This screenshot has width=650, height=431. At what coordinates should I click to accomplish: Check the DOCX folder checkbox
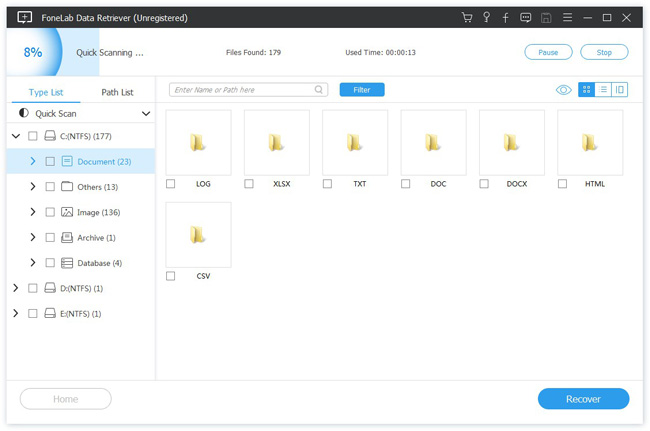click(484, 184)
